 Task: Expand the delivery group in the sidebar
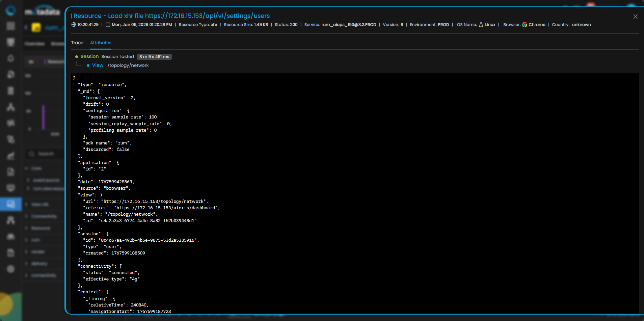(39, 264)
